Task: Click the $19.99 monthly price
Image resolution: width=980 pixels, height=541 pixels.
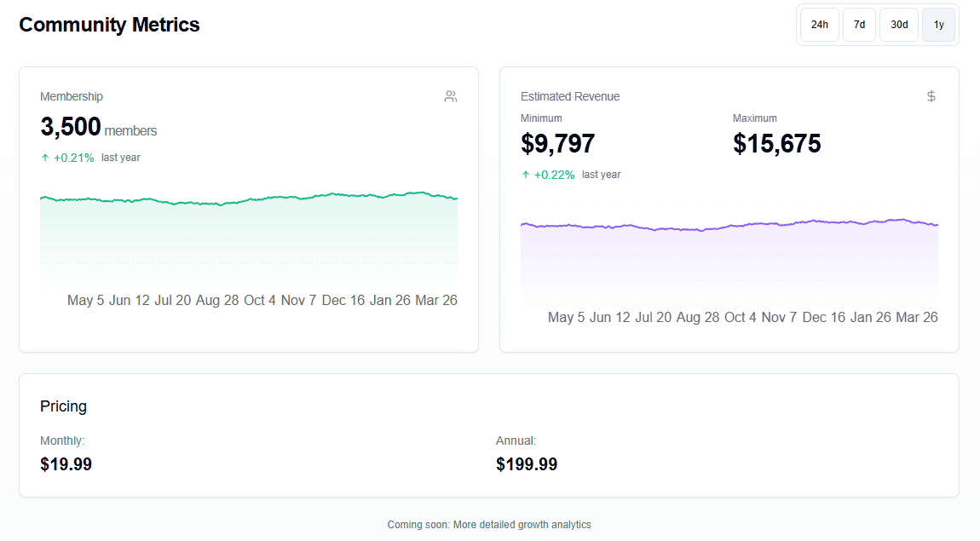Action: click(x=66, y=464)
